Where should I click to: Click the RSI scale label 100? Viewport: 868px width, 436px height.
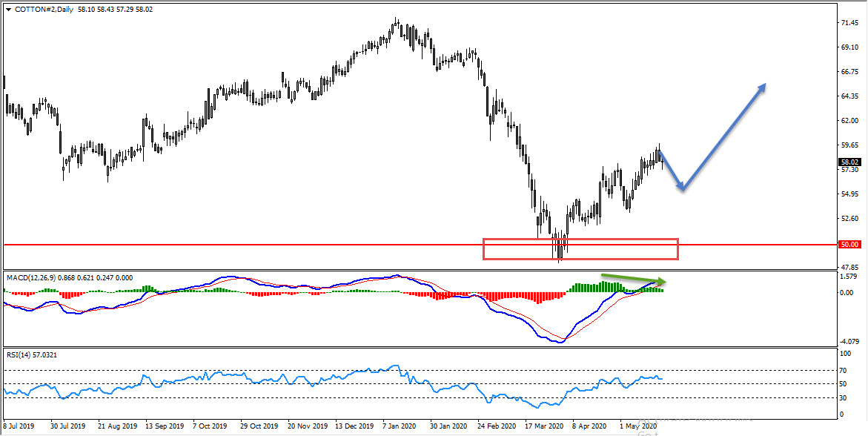tap(847, 354)
